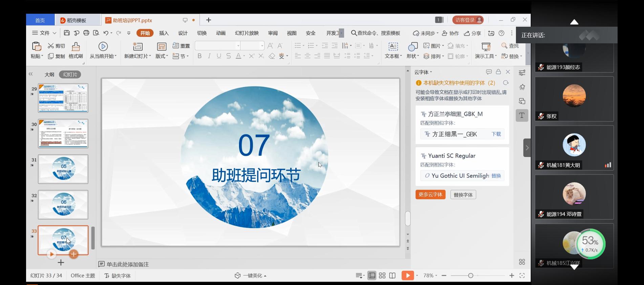This screenshot has width=644, height=285.
Task: Click the zoom slider handle
Action: point(470,276)
